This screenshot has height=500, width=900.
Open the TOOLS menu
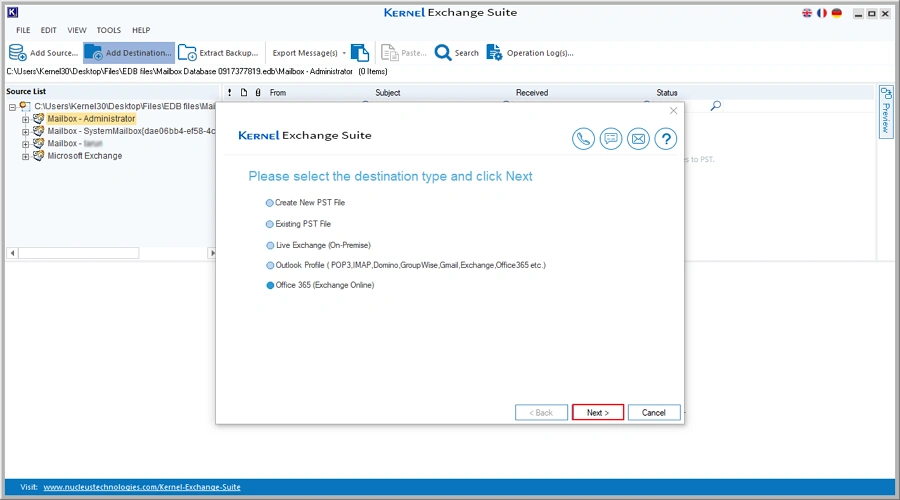coord(108,30)
